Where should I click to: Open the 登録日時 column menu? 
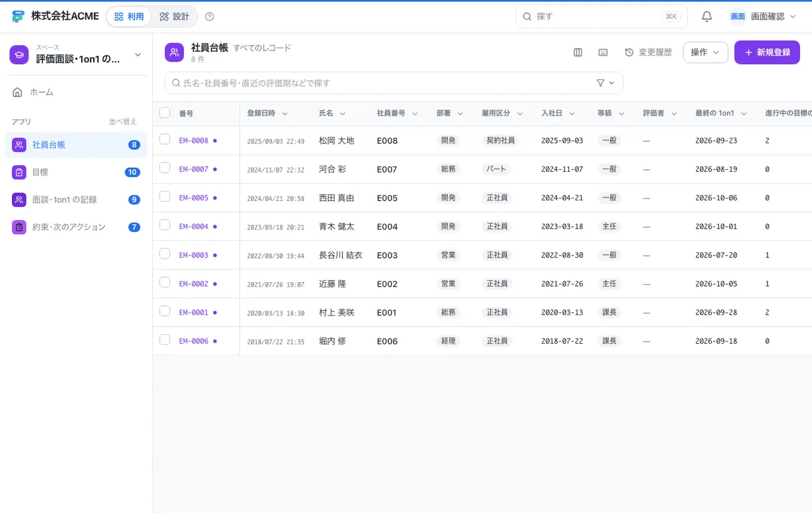tap(285, 114)
